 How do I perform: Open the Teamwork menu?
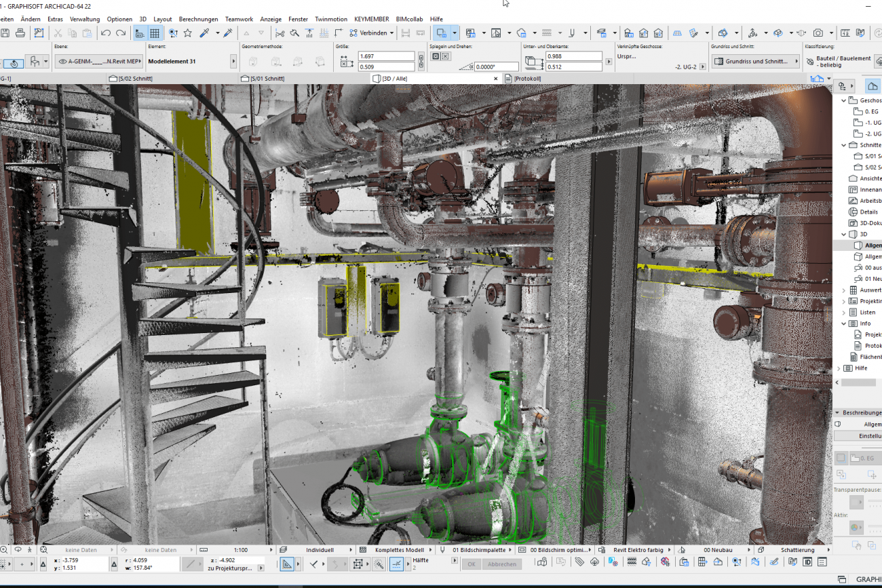point(239,19)
